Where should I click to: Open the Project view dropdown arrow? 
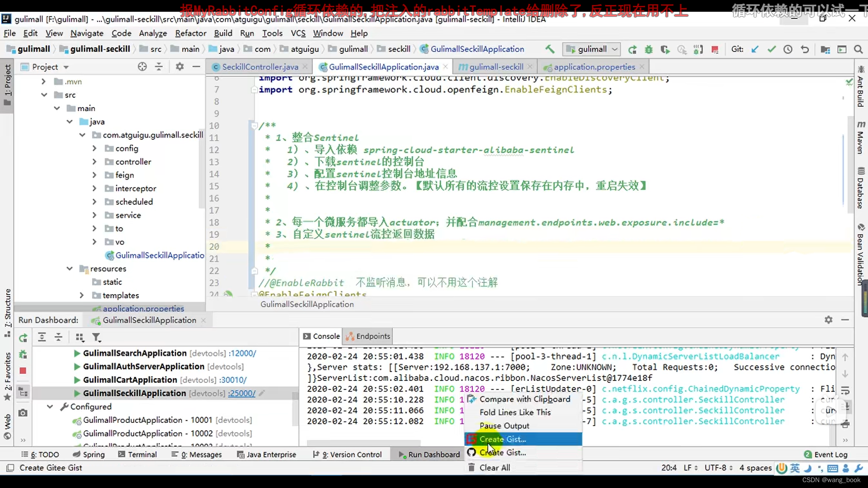coord(66,67)
